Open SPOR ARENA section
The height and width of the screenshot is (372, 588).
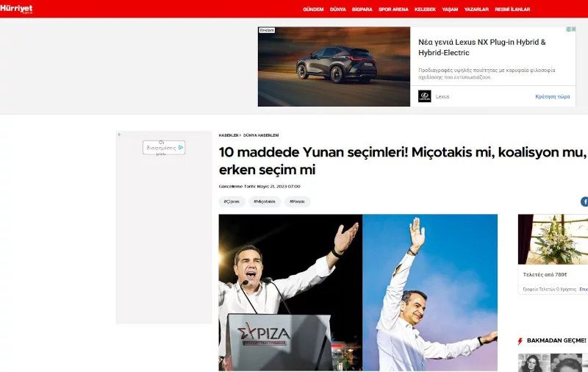(x=393, y=10)
